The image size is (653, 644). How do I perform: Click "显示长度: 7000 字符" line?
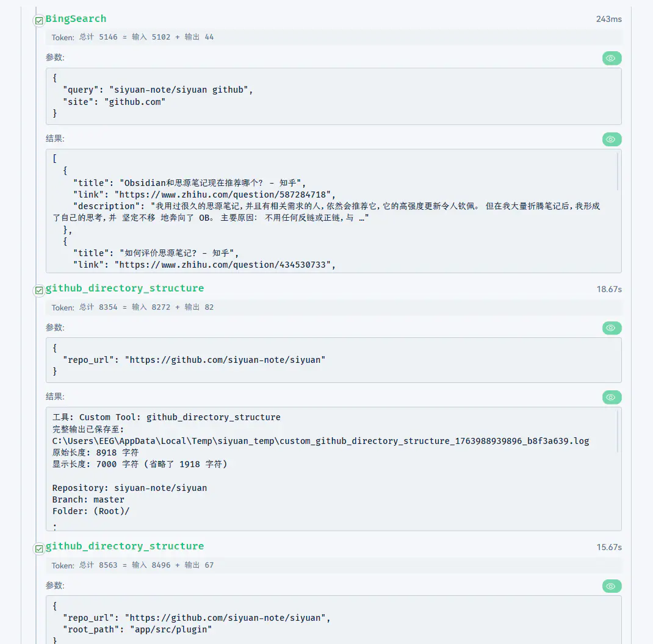pos(140,465)
